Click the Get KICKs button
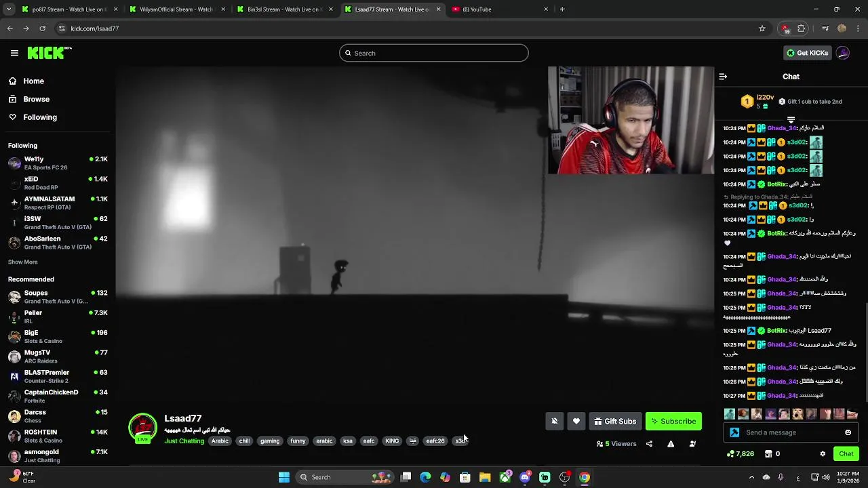The height and width of the screenshot is (488, 868). 807,53
